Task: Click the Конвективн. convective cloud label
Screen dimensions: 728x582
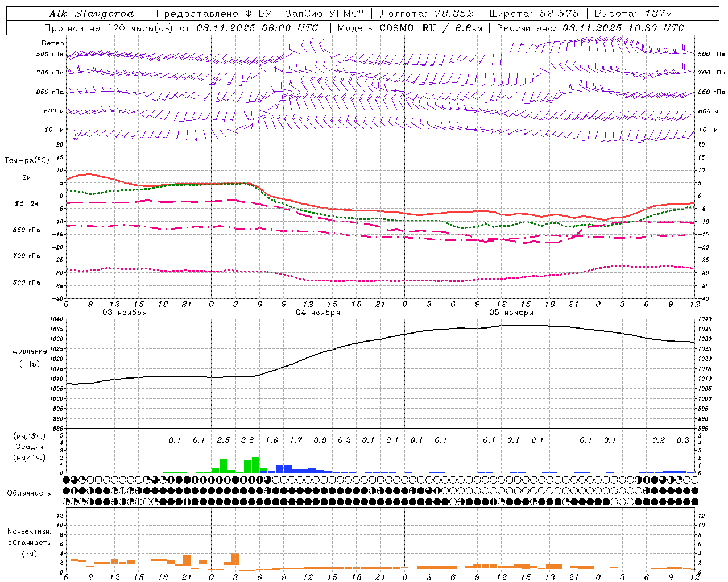Action: [30, 531]
